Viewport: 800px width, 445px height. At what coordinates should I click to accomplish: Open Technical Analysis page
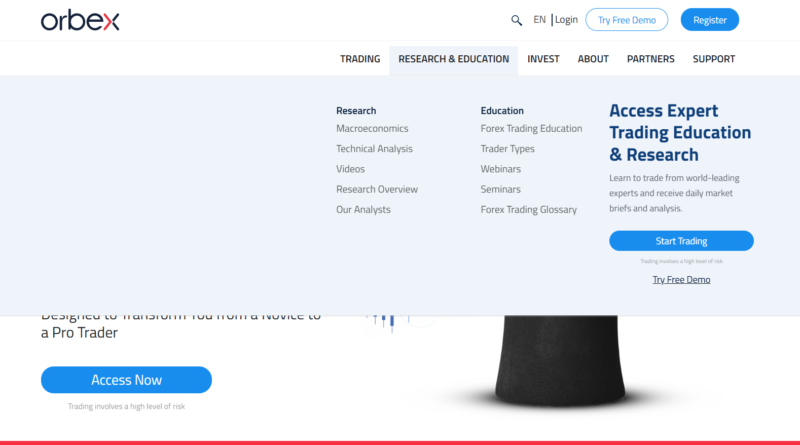click(x=374, y=149)
